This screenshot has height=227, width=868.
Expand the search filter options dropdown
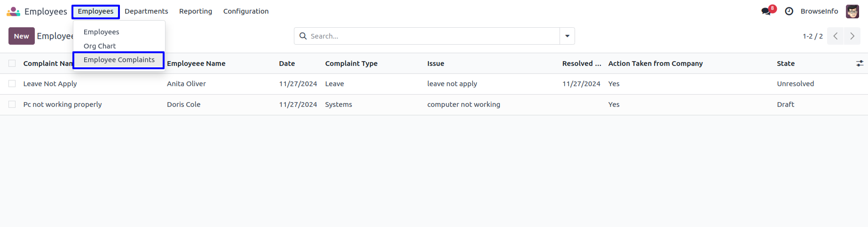(x=567, y=36)
